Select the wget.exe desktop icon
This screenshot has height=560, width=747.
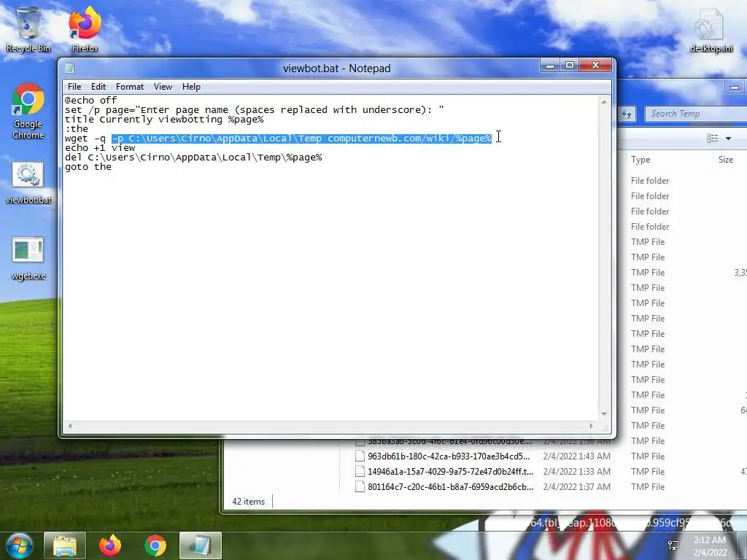(x=28, y=259)
